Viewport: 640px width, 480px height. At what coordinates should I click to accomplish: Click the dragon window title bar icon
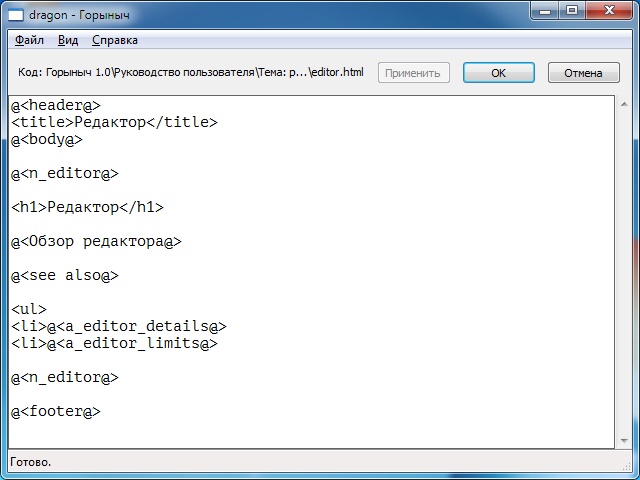pyautogui.click(x=16, y=15)
